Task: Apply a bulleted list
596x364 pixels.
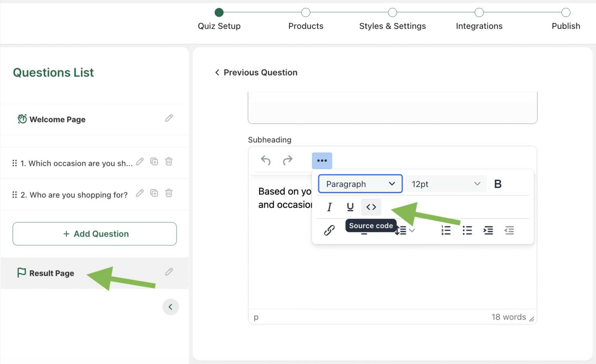Action: [467, 230]
